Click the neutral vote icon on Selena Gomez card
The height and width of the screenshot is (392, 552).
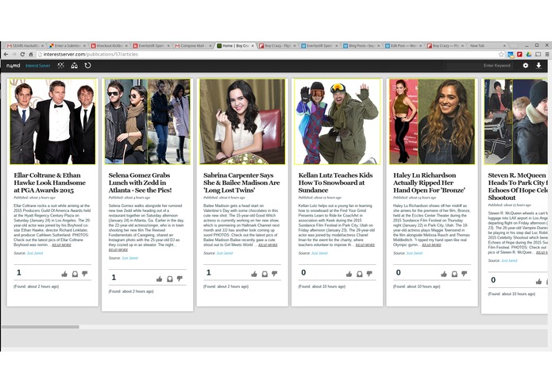click(x=170, y=279)
